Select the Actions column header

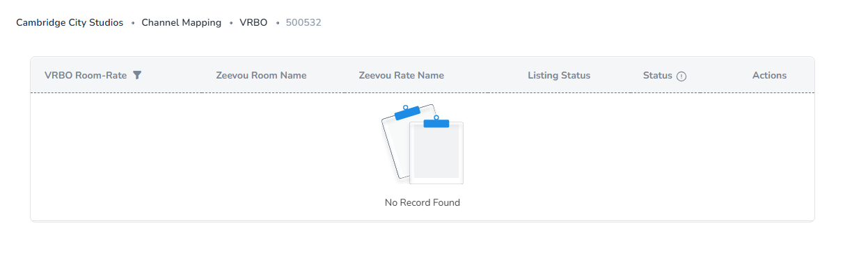(769, 75)
